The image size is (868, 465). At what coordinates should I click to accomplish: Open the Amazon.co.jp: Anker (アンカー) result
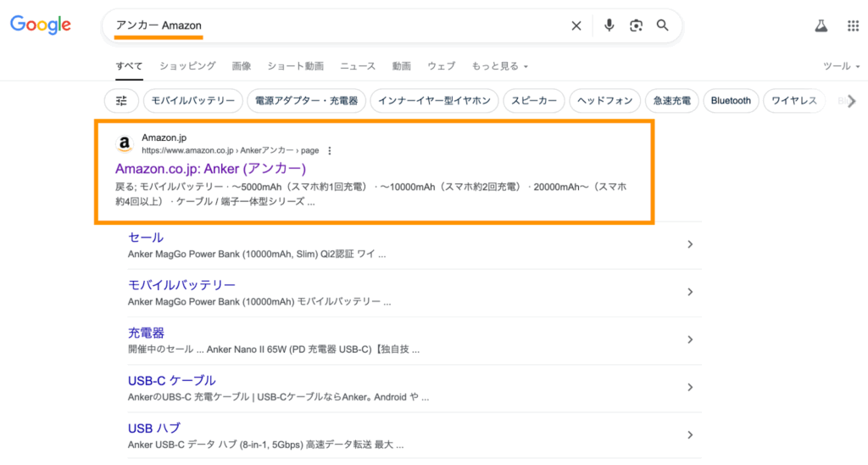click(210, 169)
